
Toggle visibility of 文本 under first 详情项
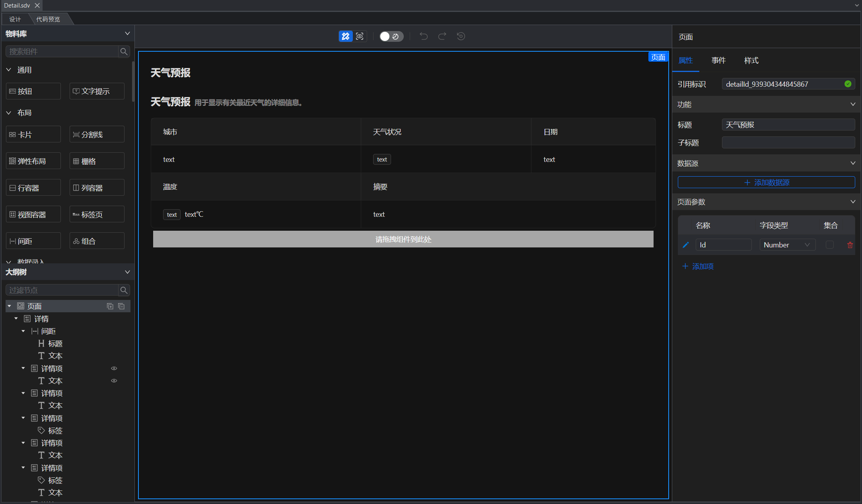[114, 381]
